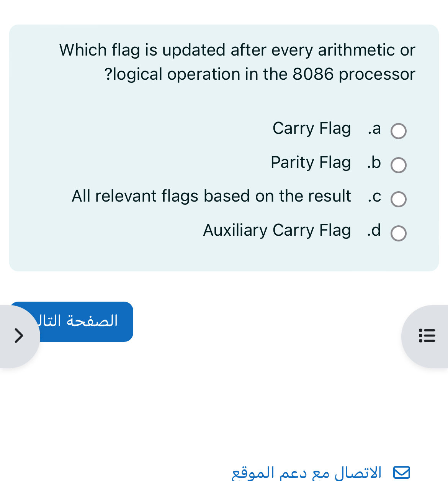
Task: Select answer a. Carry Flag
Action: [399, 131]
